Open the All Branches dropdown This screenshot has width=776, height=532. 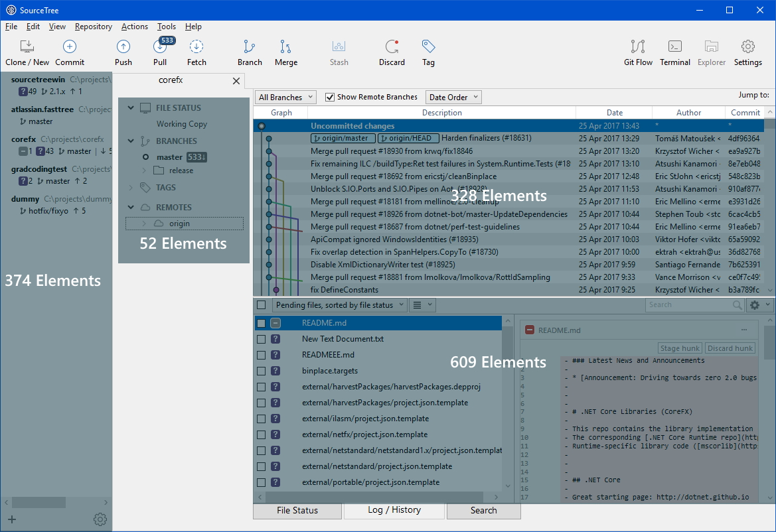[285, 97]
